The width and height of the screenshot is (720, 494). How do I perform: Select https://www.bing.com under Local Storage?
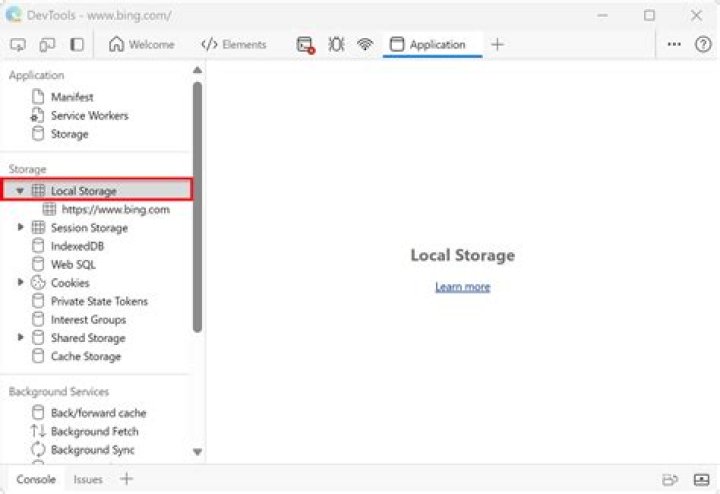click(114, 210)
